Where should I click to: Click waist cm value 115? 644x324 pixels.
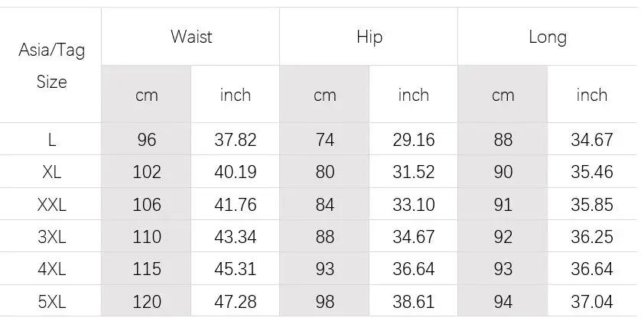pos(147,269)
